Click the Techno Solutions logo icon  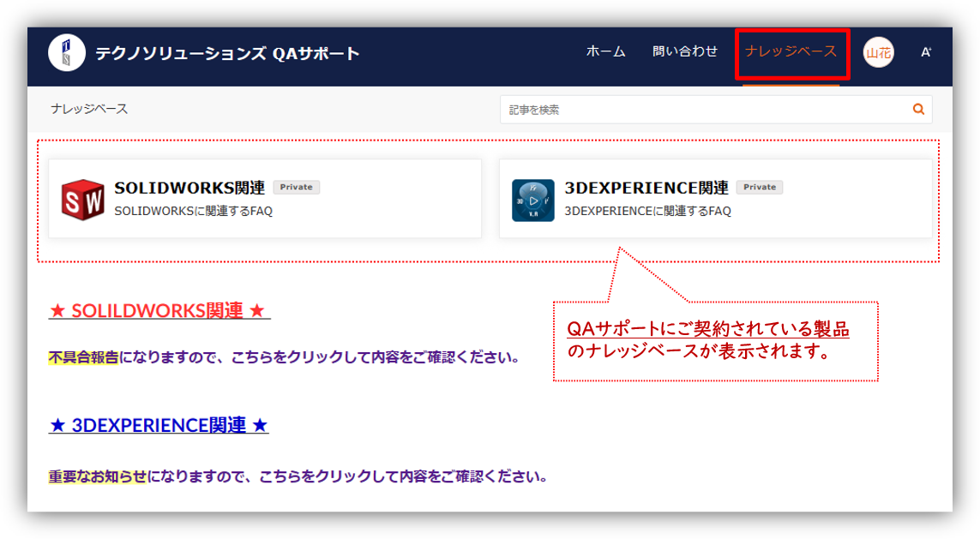[66, 52]
